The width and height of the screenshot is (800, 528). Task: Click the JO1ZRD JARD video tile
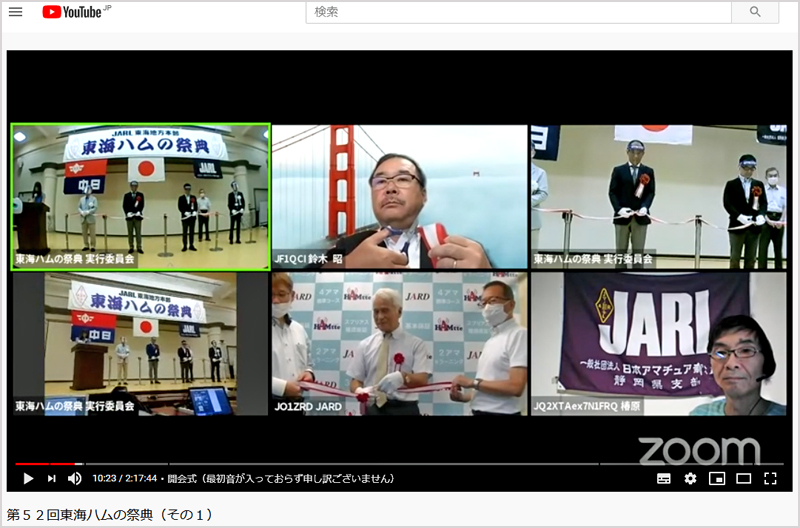399,344
